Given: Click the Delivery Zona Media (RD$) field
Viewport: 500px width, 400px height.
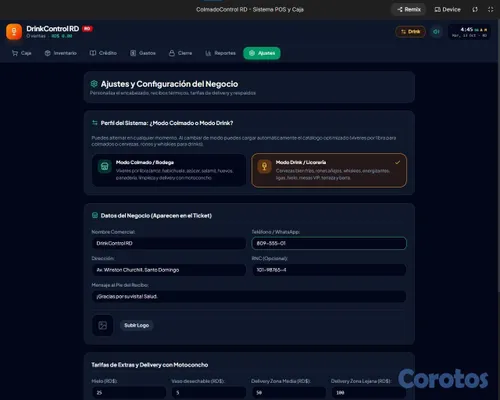Looking at the screenshot, I should [289, 393].
